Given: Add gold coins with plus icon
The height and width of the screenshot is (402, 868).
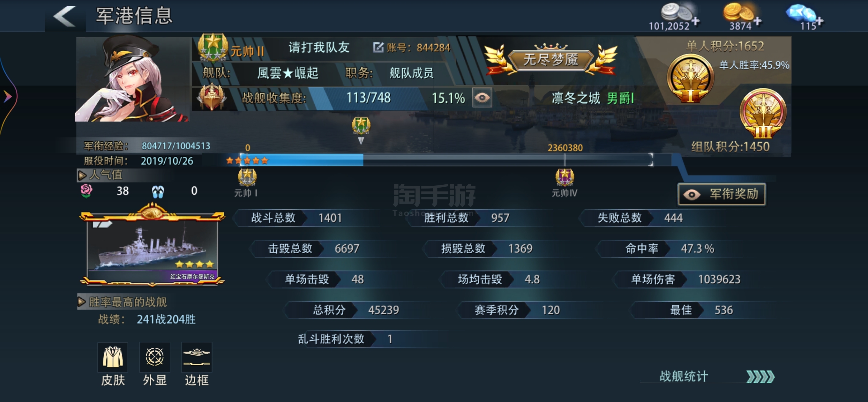Looking at the screenshot, I should (757, 21).
